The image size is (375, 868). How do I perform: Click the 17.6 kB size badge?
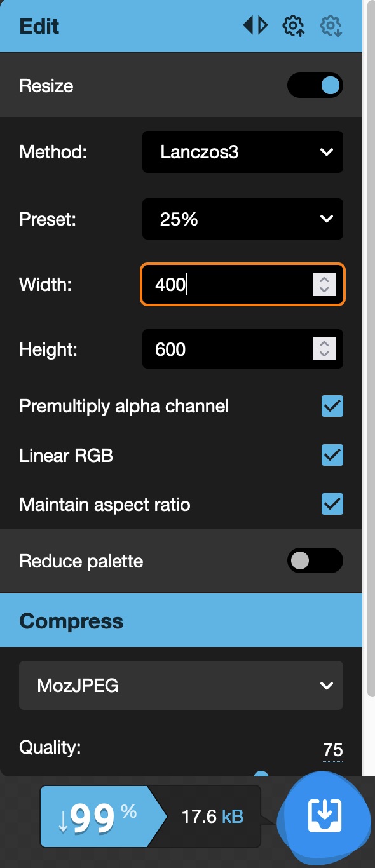(212, 817)
